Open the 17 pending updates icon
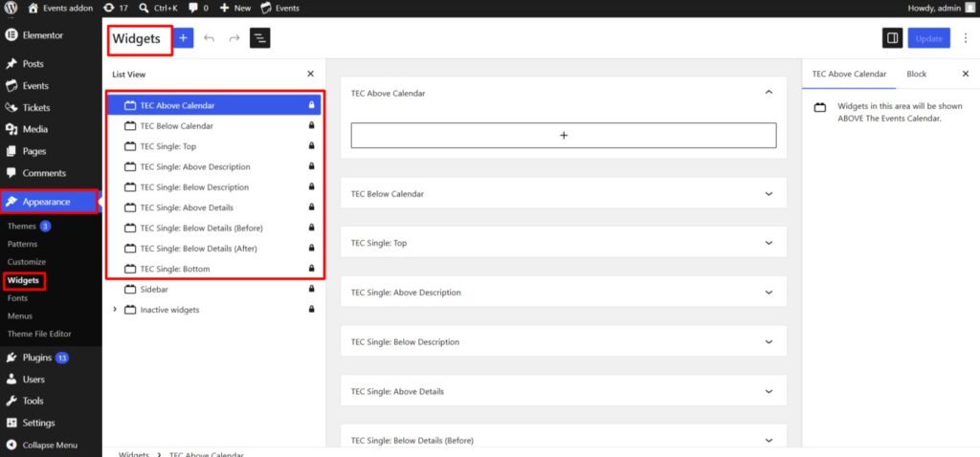 coord(116,8)
